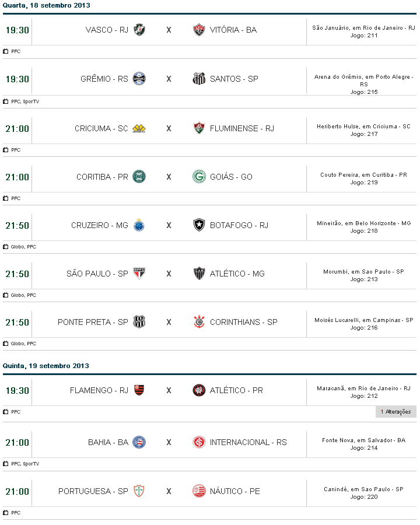
Task: Click the Cruzeiro star crest
Action: 139,225
